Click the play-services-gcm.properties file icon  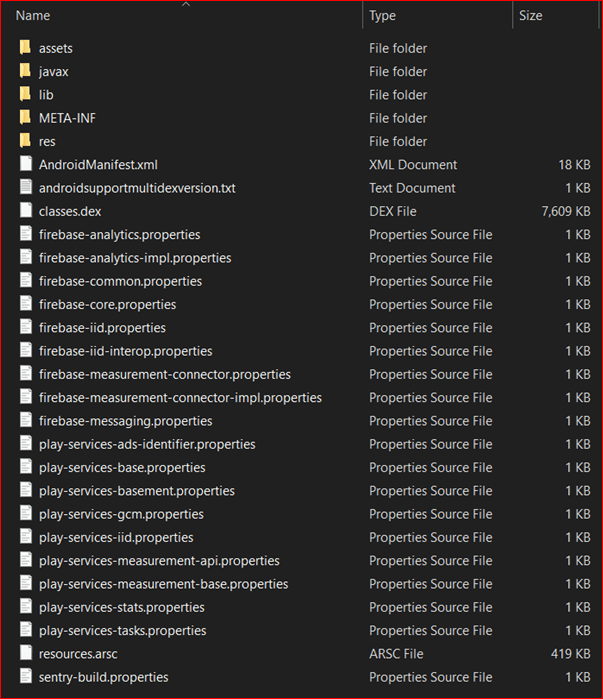click(x=26, y=513)
